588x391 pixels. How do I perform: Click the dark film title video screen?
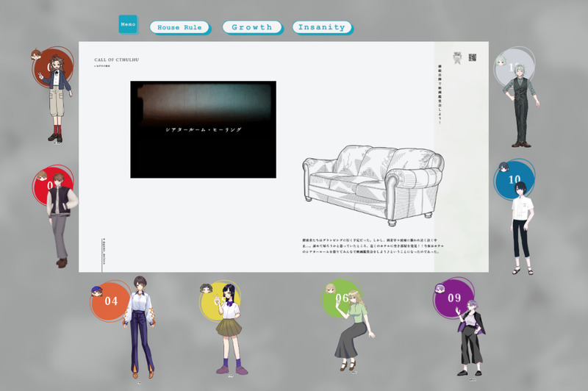pyautogui.click(x=204, y=129)
